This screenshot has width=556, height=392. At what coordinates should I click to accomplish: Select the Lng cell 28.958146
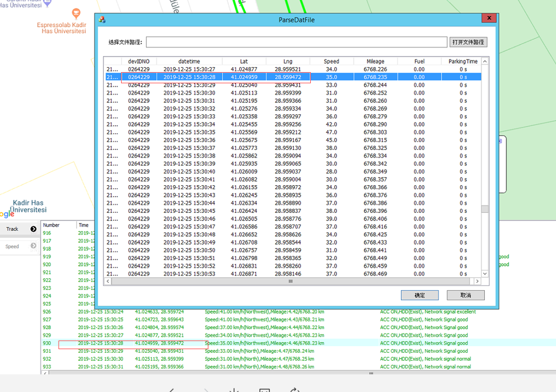288,274
